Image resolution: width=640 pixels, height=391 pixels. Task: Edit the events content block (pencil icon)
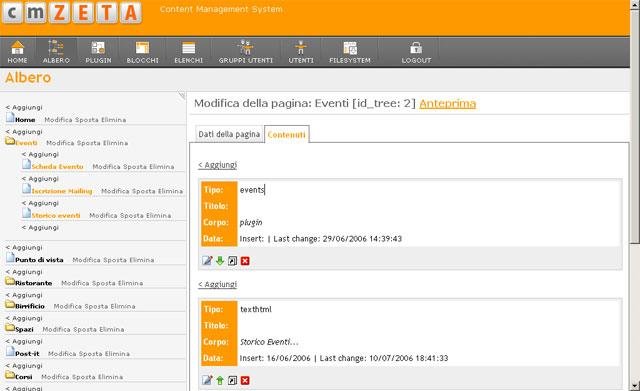(x=207, y=261)
